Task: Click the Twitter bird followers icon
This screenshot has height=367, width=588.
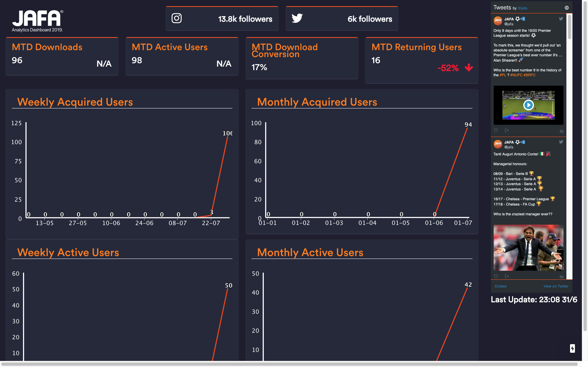Action: 297,18
